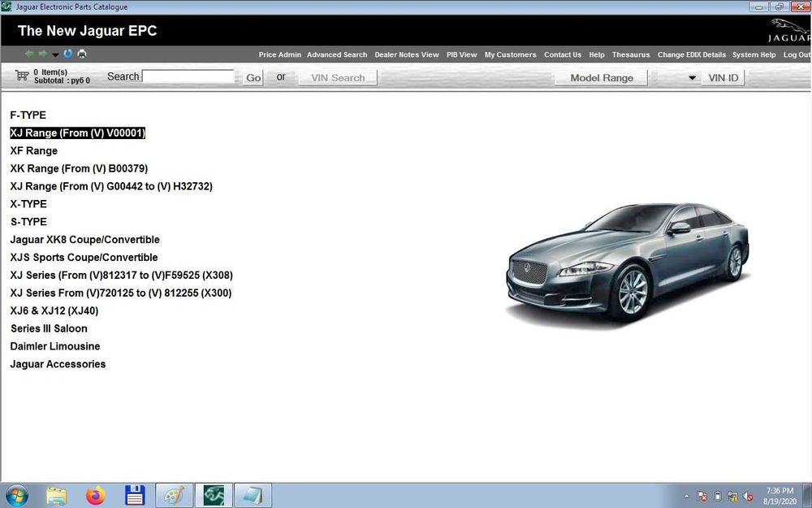This screenshot has width=812, height=508.
Task: Open the taskbar clock showing 7:36 PM
Action: tap(780, 496)
